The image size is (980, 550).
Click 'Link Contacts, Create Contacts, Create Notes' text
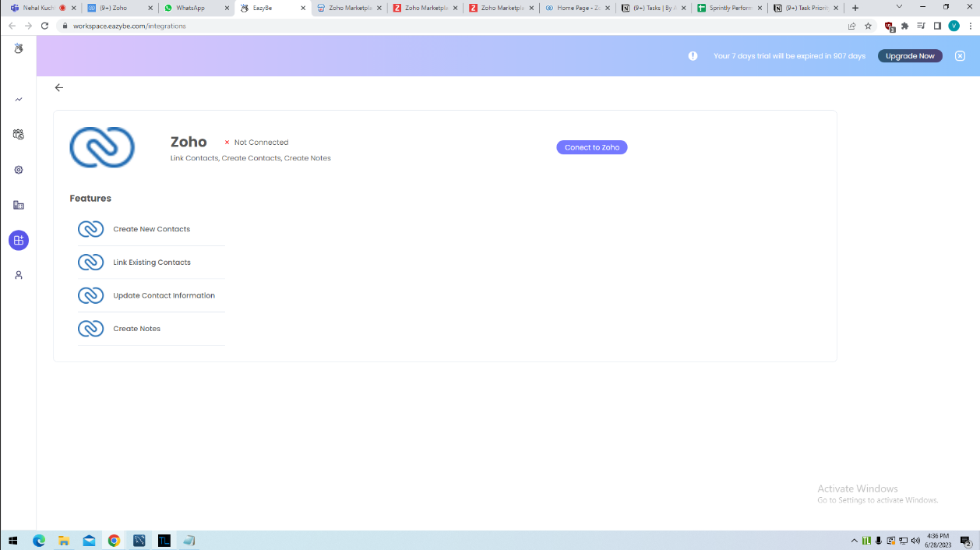point(251,158)
